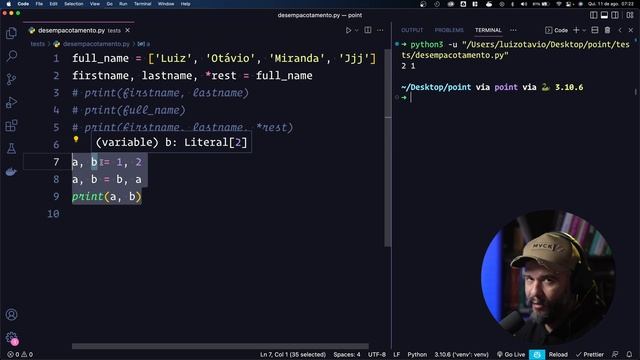Switch to the OUTPUT panel tab
The image size is (640, 360).
412,30
